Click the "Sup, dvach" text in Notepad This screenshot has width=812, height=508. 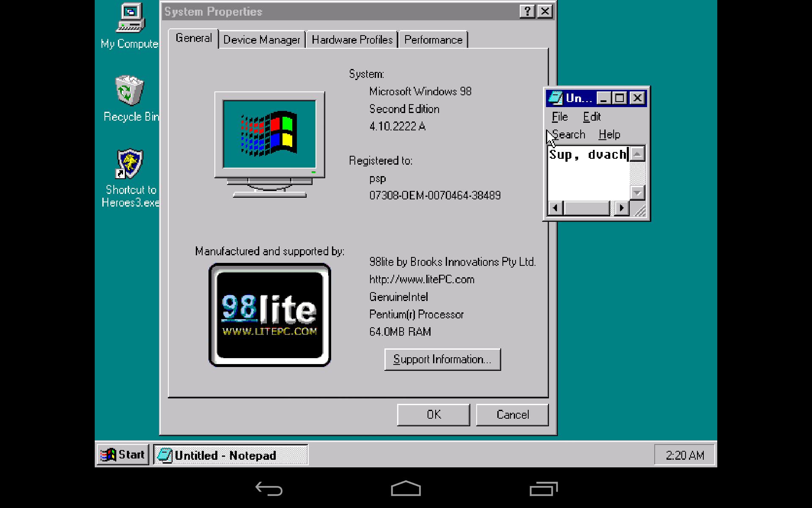587,155
